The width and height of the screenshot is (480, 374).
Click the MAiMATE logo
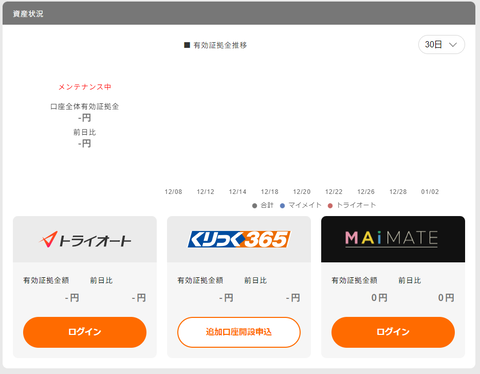[x=392, y=239]
